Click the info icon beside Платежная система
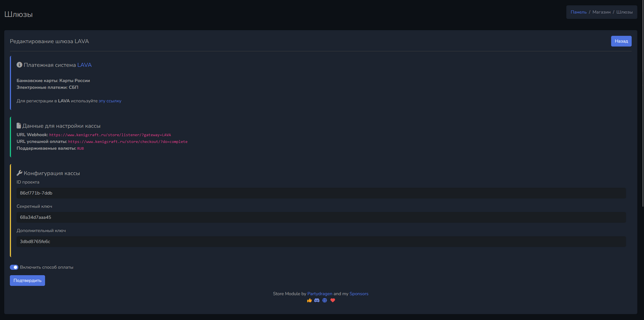The image size is (644, 320). click(x=19, y=65)
